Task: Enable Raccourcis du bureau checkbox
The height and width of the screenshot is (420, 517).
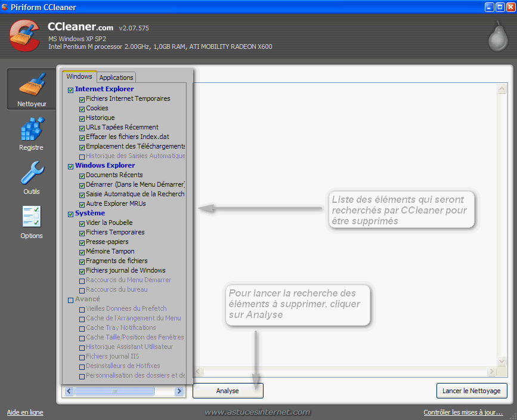Action: point(82,291)
